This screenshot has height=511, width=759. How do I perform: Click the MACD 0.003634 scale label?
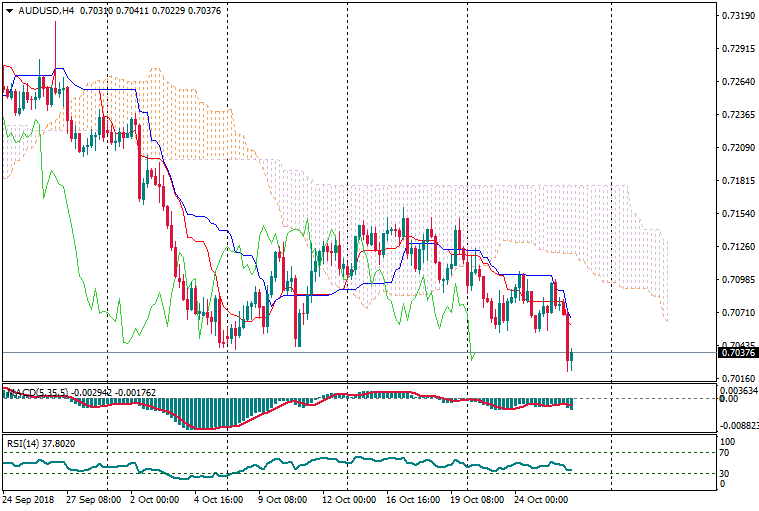739,390
